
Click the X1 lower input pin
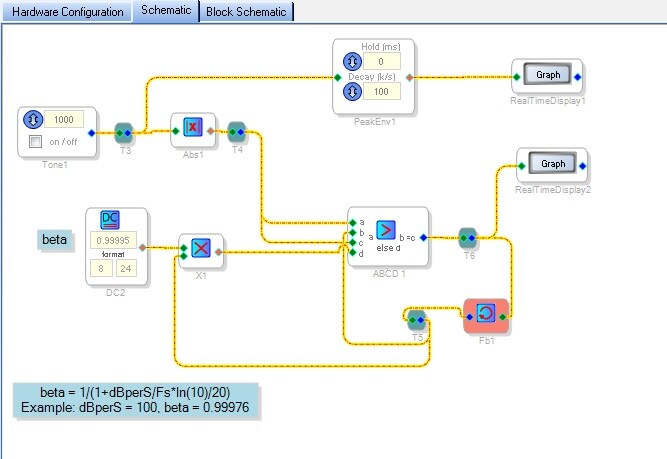click(x=183, y=256)
